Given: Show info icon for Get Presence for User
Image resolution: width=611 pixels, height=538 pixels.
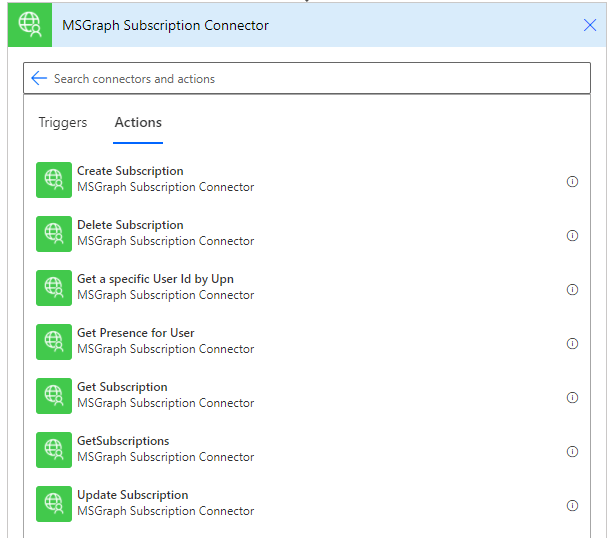Looking at the screenshot, I should [x=572, y=344].
